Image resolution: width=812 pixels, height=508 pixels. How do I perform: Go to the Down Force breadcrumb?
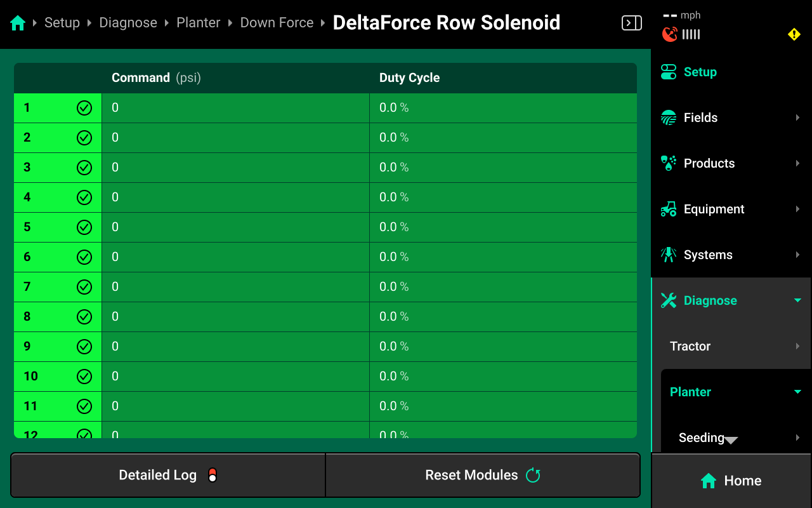(277, 23)
